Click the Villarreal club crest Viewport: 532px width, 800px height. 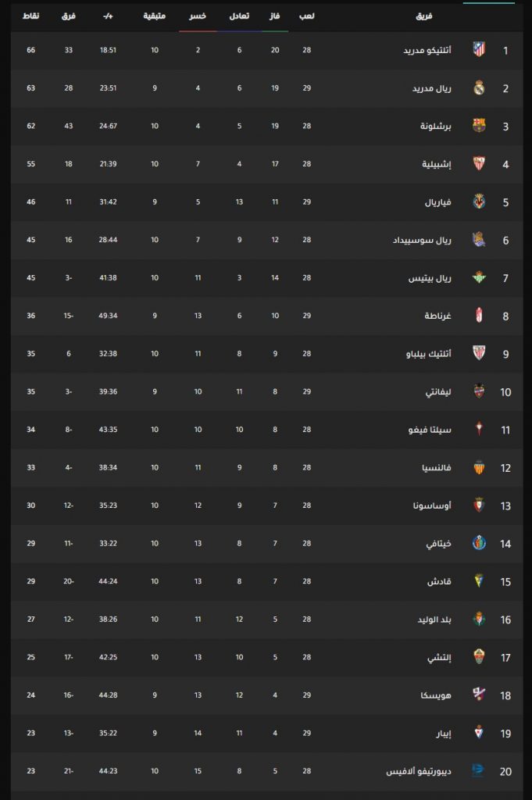tap(479, 202)
